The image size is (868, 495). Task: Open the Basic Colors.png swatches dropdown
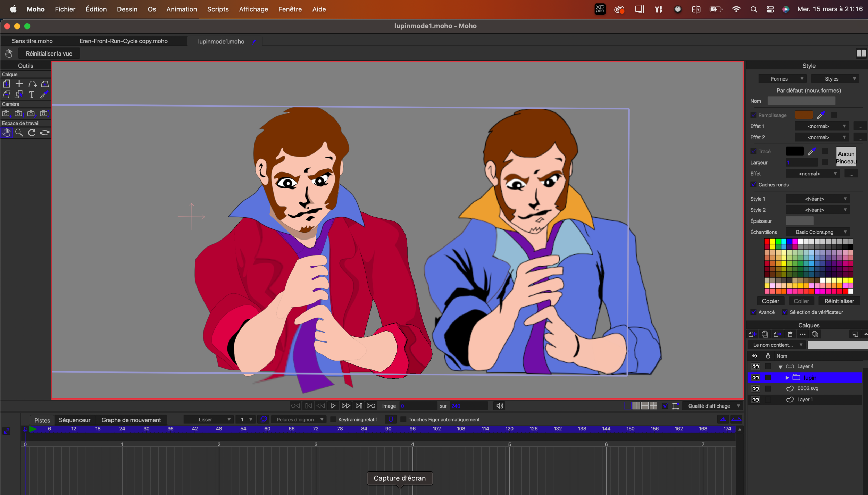[818, 232]
